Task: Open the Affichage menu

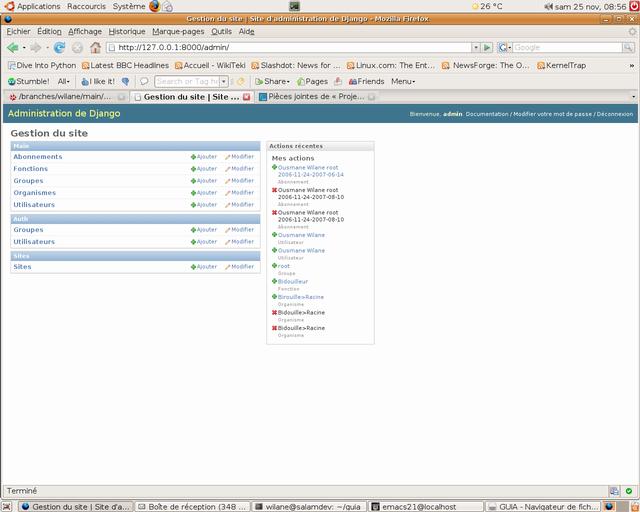Action: pos(85,31)
